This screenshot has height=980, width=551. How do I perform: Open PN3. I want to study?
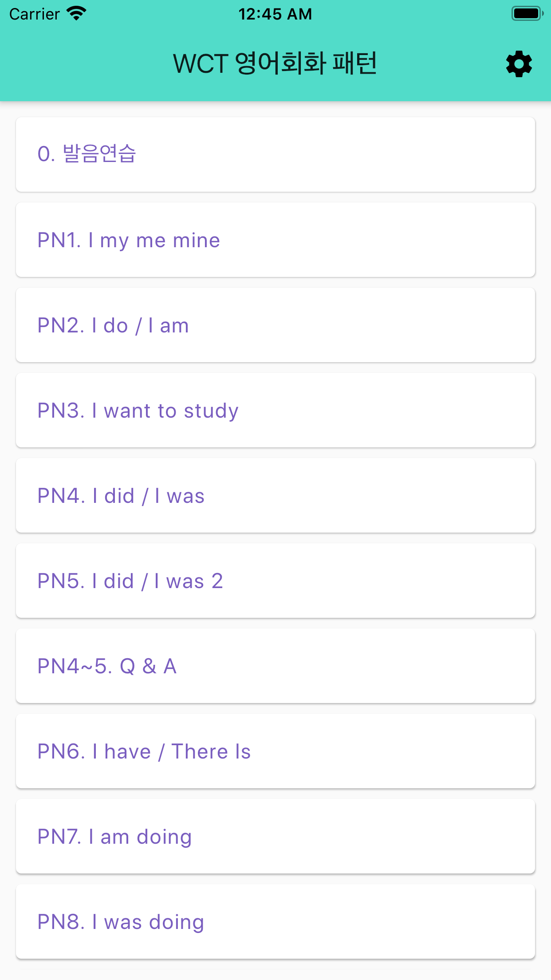coord(275,410)
